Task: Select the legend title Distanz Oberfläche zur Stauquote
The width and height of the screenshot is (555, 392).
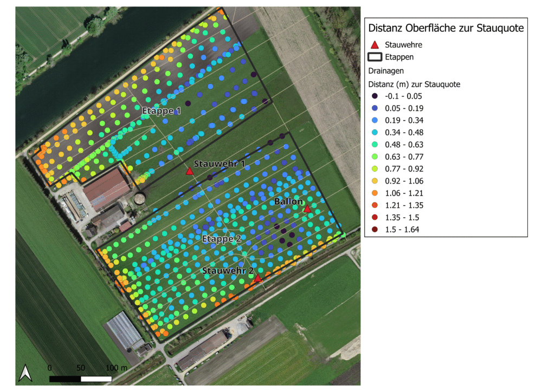Action: [x=446, y=28]
